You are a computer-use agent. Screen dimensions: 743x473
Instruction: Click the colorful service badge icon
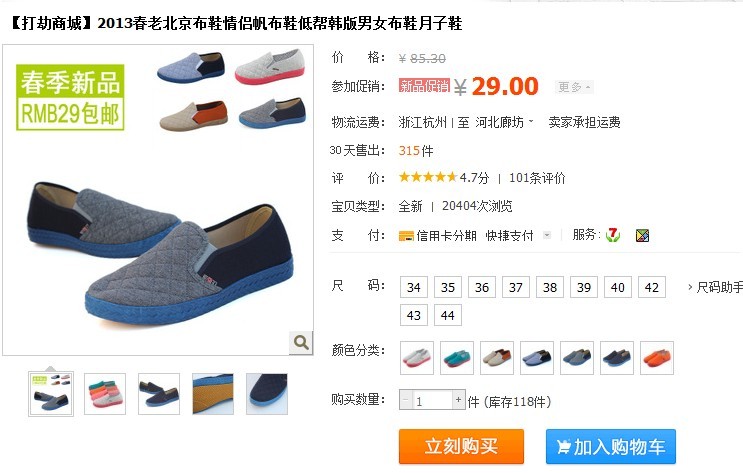[x=642, y=235]
